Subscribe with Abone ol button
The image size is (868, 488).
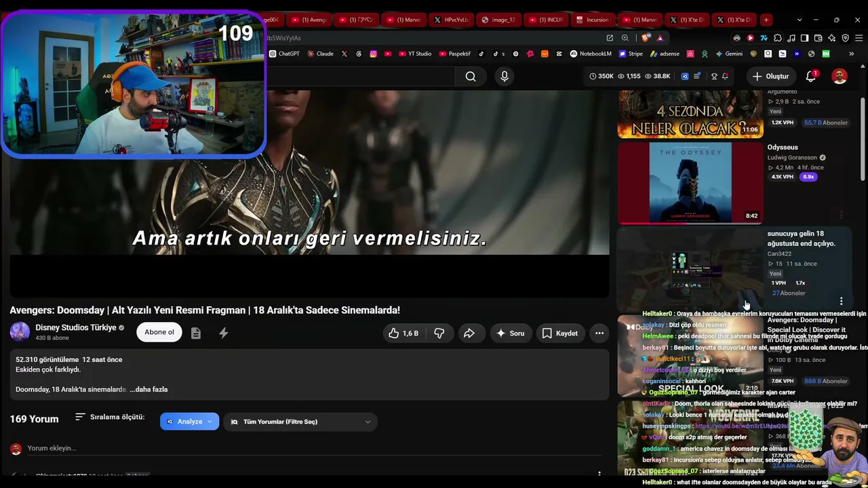tap(159, 332)
